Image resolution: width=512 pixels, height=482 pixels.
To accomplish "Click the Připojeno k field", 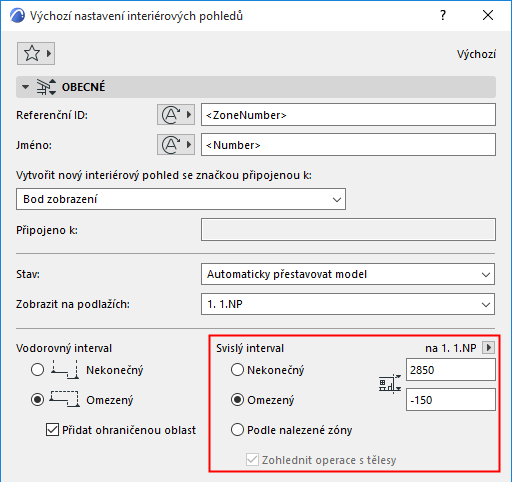I will pyautogui.click(x=348, y=230).
